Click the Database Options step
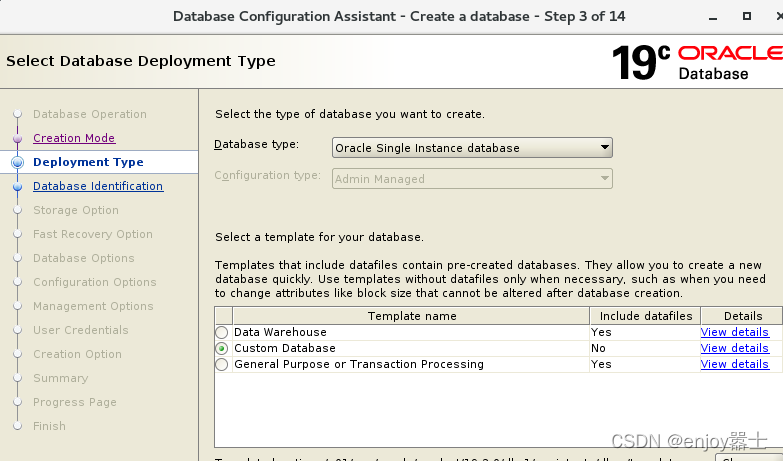Screen dimensions: 783x461 pos(84,258)
